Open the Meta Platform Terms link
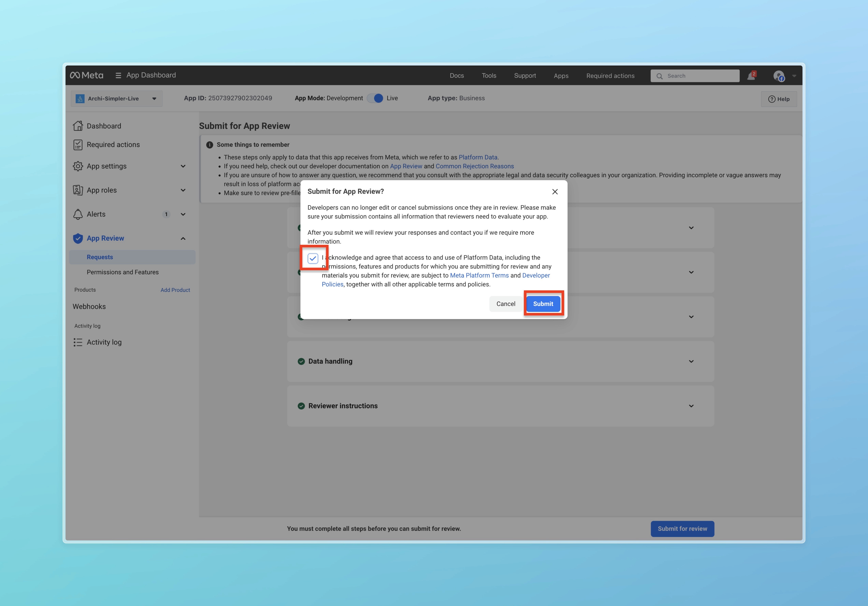This screenshot has height=606, width=868. [x=479, y=275]
